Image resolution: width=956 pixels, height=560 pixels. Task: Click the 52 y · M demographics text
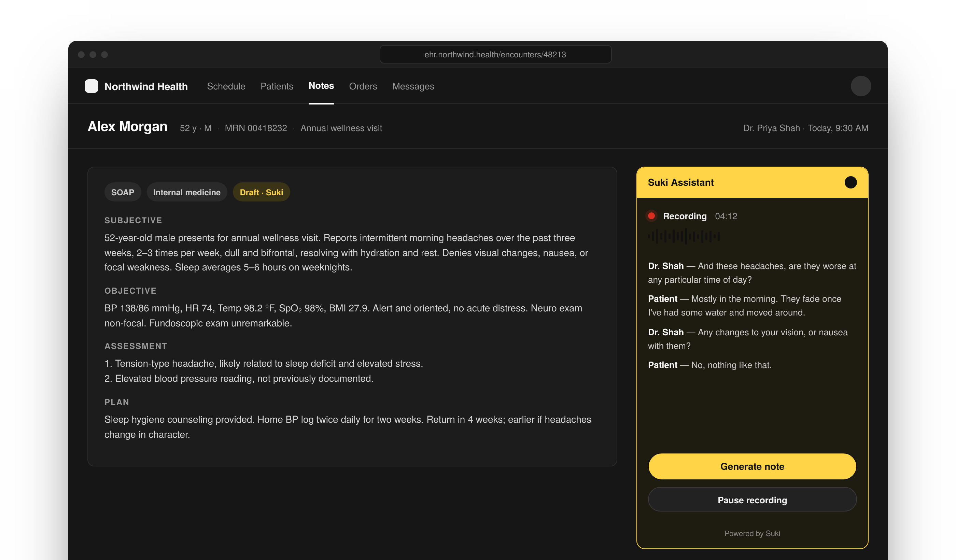coord(196,128)
